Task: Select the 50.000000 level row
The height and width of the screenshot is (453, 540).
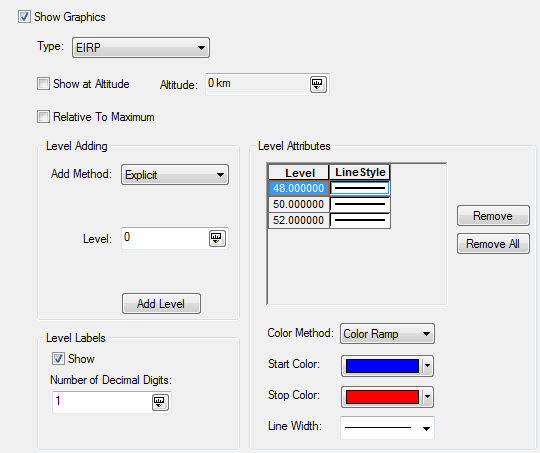Action: [330, 204]
